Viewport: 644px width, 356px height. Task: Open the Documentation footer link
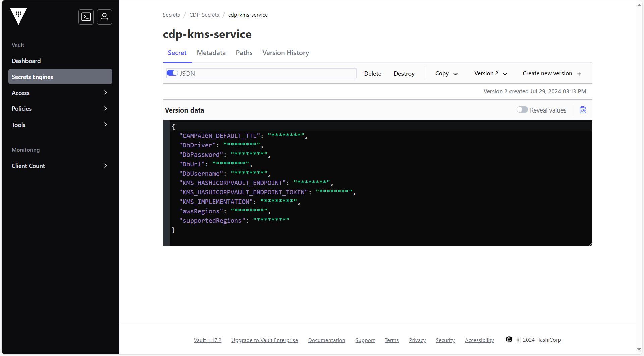click(x=326, y=340)
